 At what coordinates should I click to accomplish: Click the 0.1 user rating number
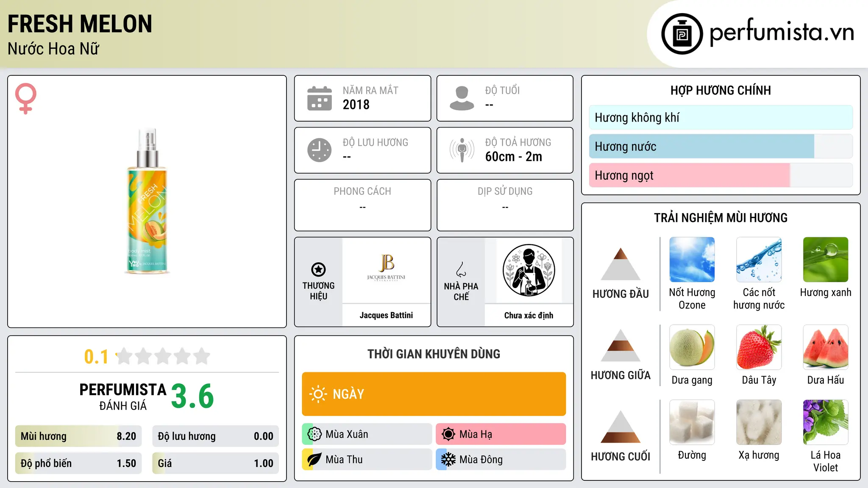click(96, 357)
